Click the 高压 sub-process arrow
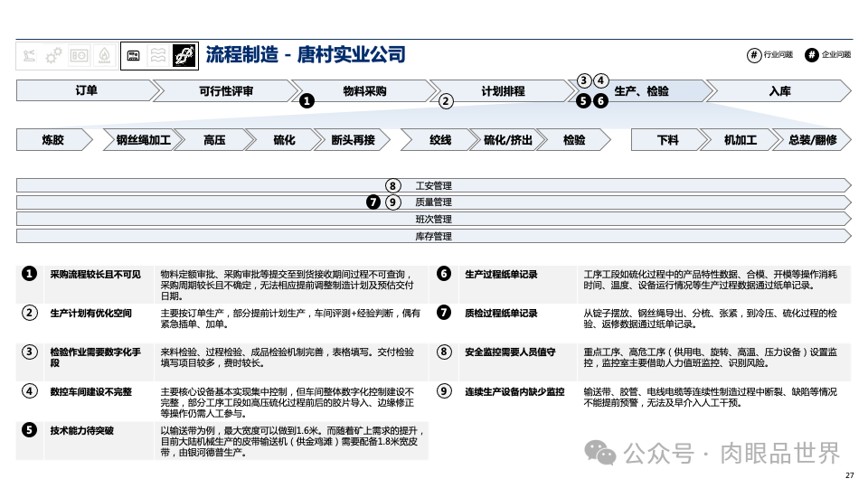 click(214, 140)
